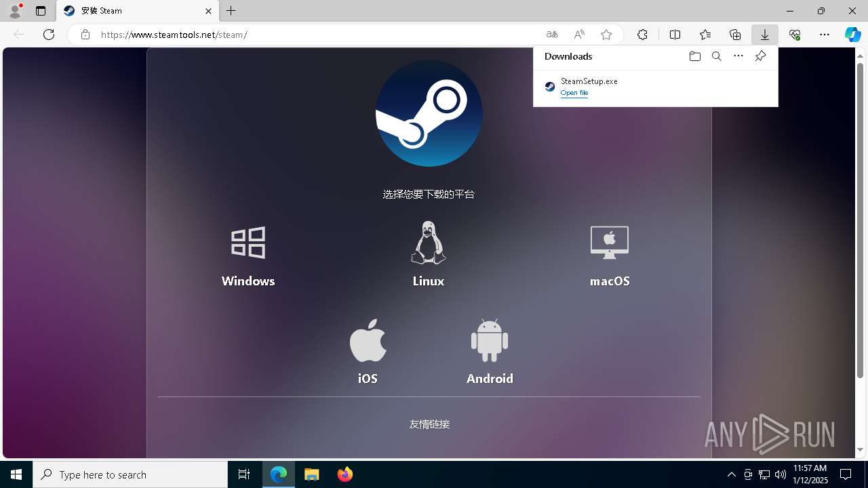Open the Extensions puzzle icon
The width and height of the screenshot is (868, 488).
click(642, 35)
